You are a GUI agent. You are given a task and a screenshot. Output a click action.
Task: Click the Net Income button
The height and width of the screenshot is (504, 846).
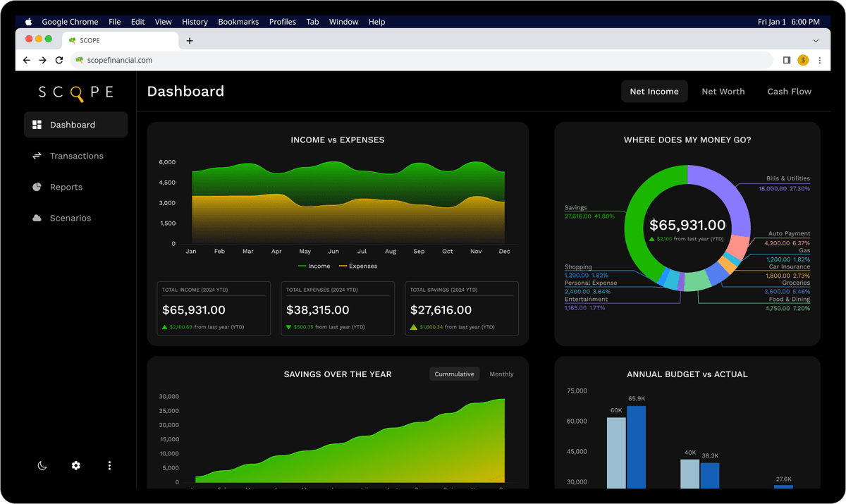654,91
